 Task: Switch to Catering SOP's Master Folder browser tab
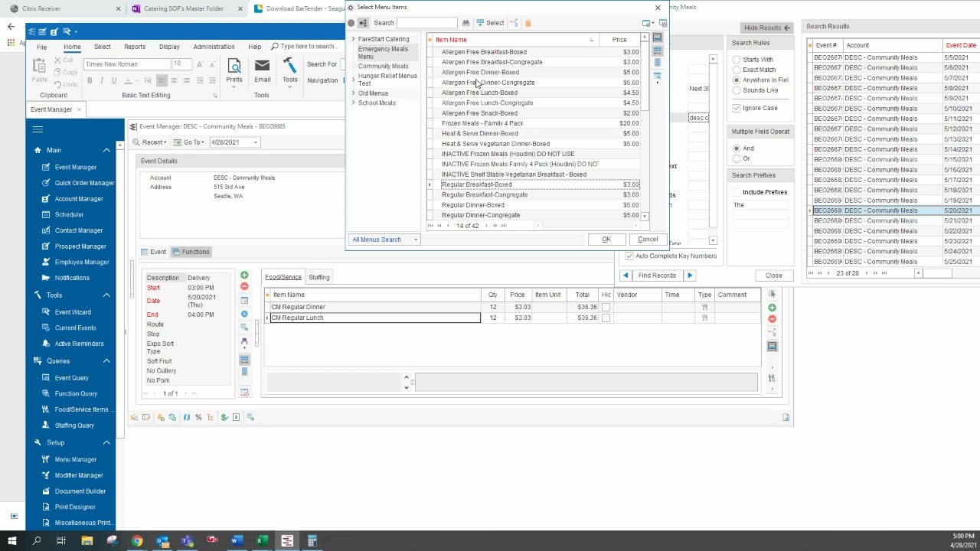pyautogui.click(x=185, y=8)
